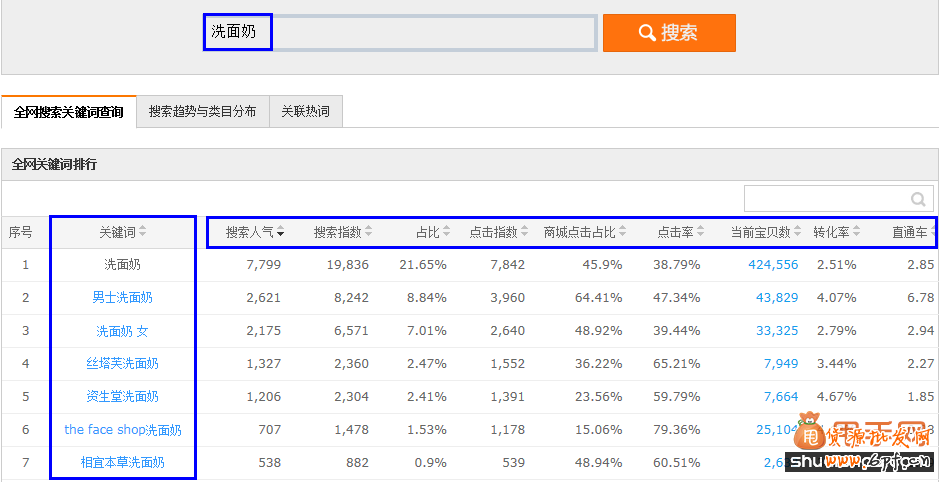Sort by 转化率 column sort icon
The width and height of the screenshot is (940, 482).
pos(857,232)
